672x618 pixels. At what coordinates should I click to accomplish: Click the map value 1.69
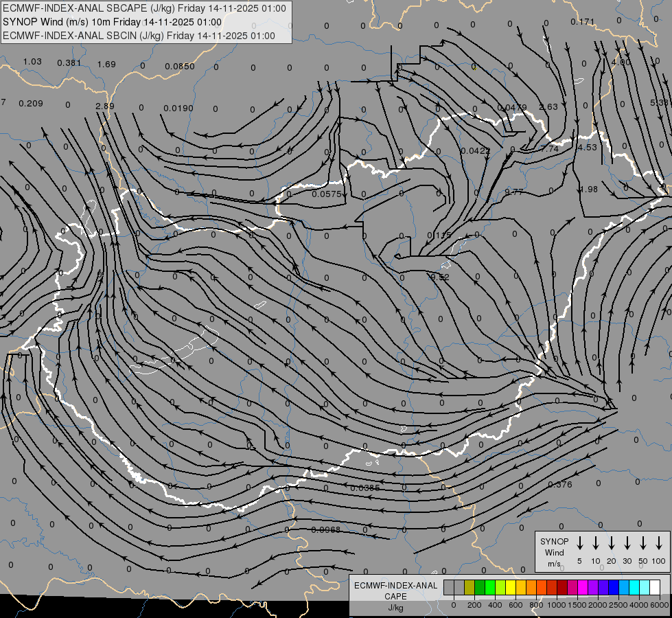[x=106, y=64]
